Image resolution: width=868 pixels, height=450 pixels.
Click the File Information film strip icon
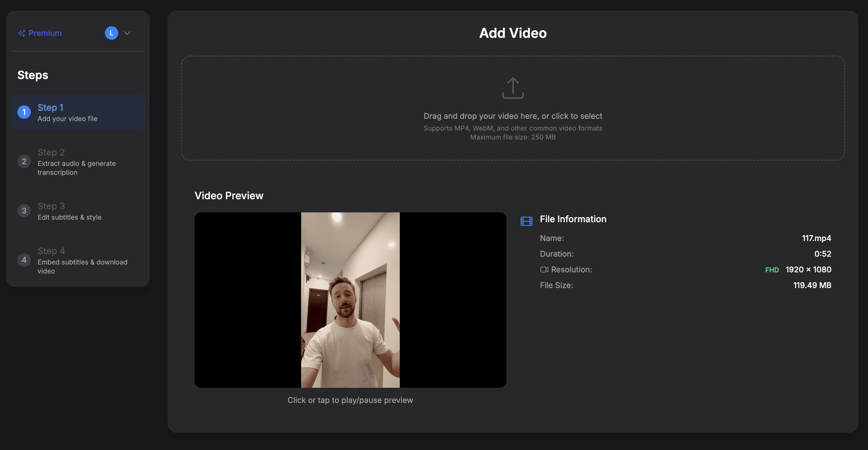pyautogui.click(x=526, y=221)
